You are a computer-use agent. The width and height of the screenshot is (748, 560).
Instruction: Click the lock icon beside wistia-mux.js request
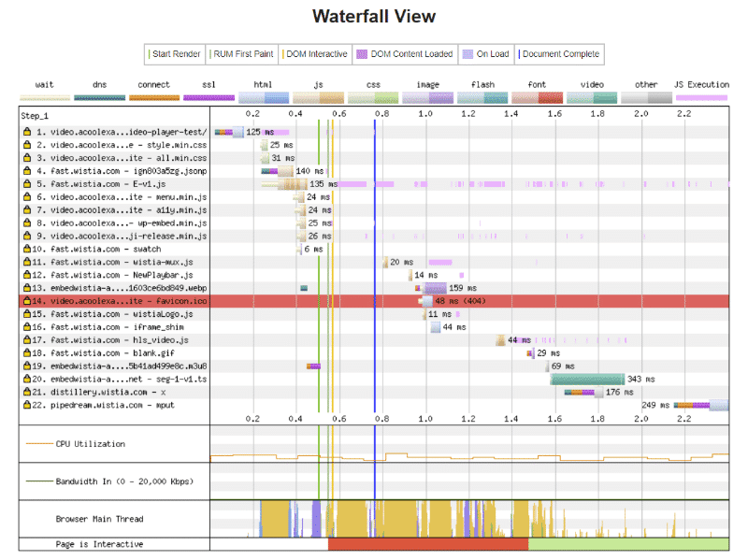(27, 262)
